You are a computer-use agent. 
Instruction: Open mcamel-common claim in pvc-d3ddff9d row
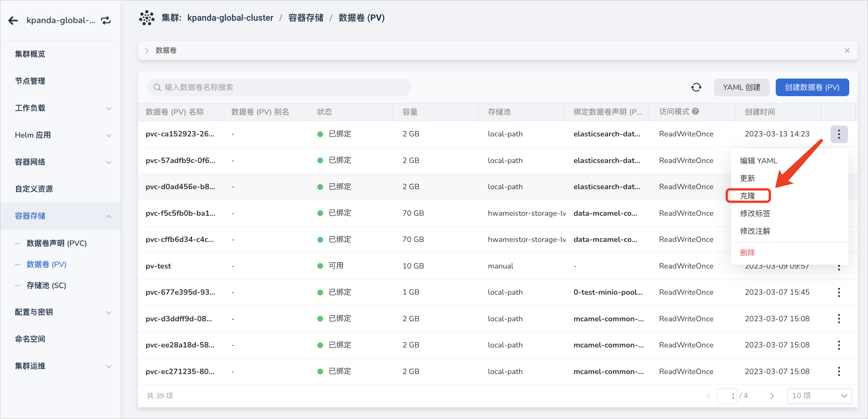[608, 319]
